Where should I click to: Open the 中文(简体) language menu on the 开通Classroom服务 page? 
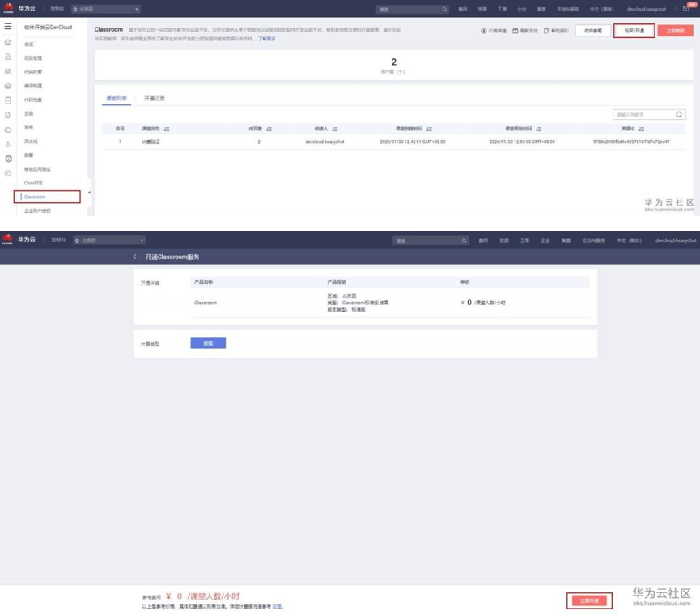(629, 240)
